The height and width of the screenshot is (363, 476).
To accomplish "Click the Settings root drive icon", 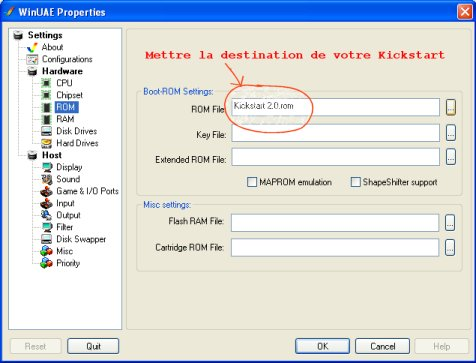I will [18, 35].
